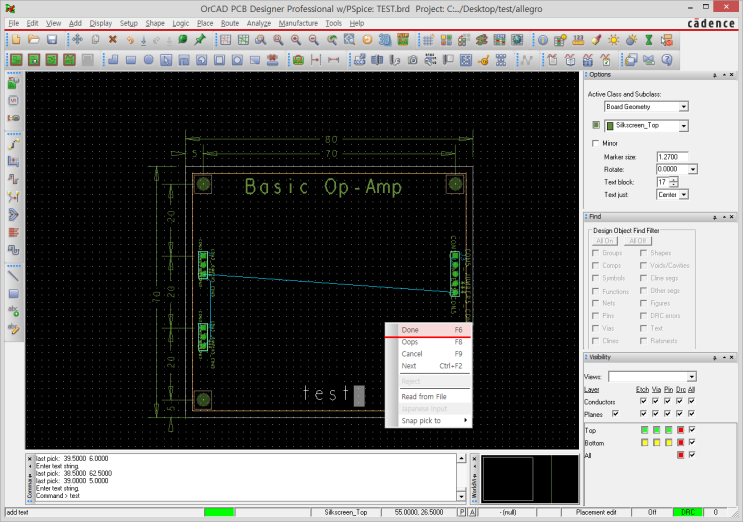Enable the Mirror checkbox
Image resolution: width=743 pixels, height=522 pixels.
pyautogui.click(x=597, y=144)
